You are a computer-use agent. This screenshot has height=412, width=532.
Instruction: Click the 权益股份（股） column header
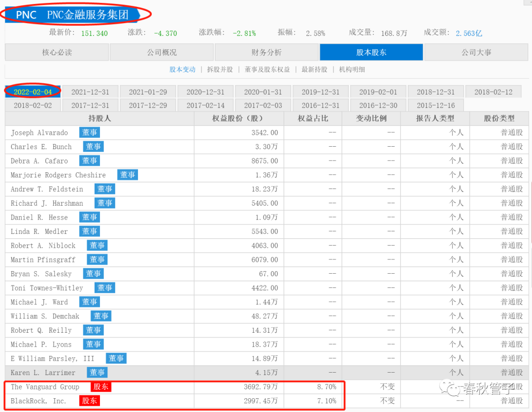(x=239, y=118)
